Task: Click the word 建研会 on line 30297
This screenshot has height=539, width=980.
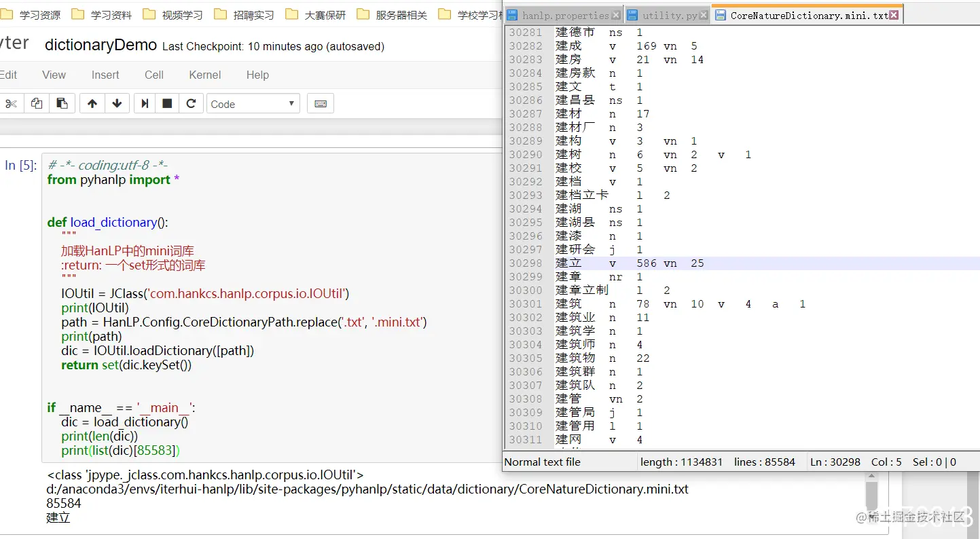Action: (575, 250)
